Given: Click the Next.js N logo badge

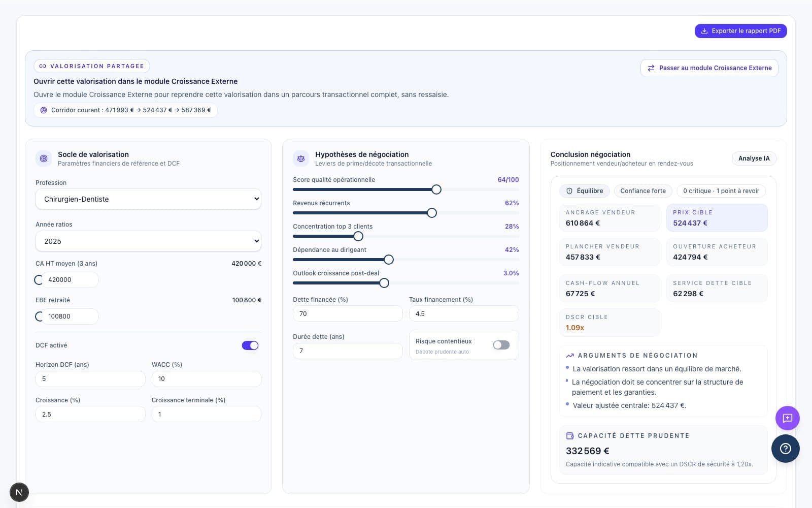Looking at the screenshot, I should click(19, 492).
